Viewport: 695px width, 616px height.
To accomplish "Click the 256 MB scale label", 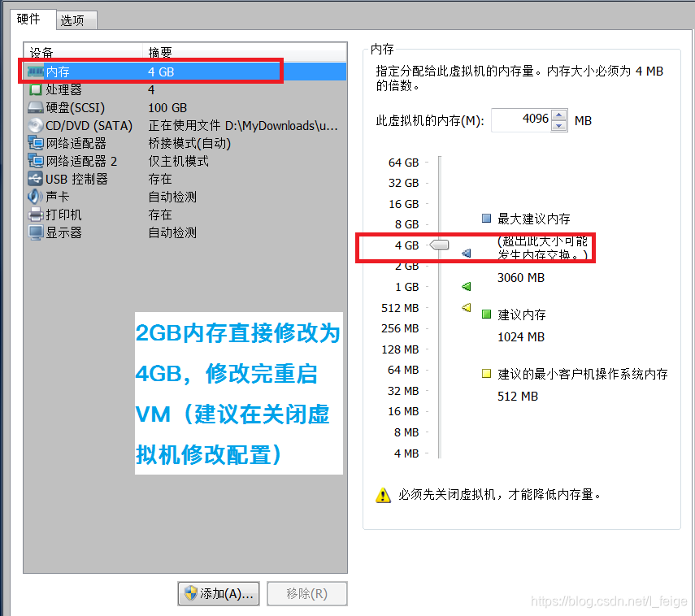I will [400, 328].
